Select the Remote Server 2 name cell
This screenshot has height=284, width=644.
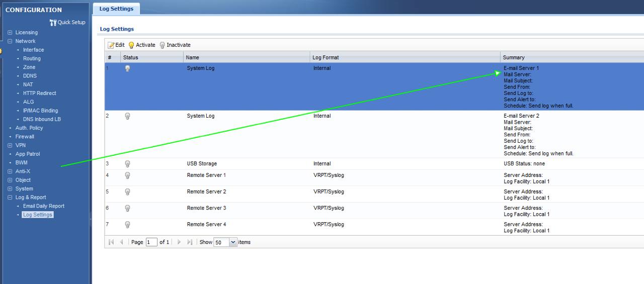point(206,192)
